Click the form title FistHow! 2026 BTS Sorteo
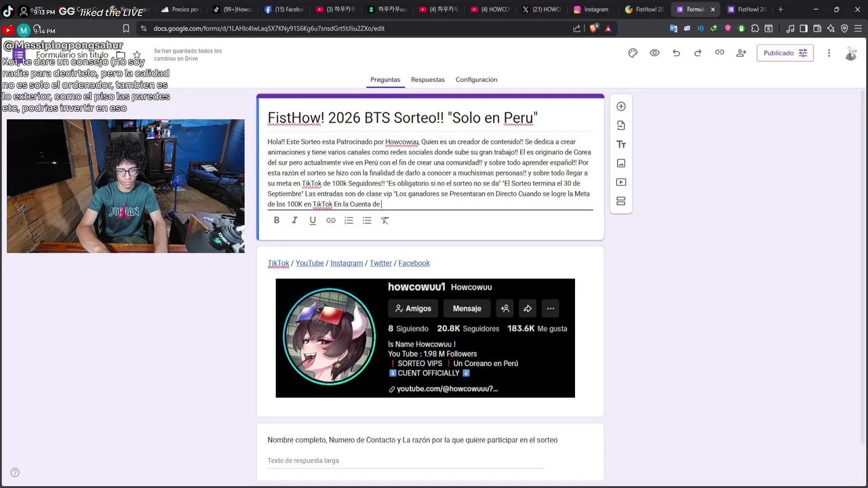The image size is (868, 488). pyautogui.click(x=403, y=118)
